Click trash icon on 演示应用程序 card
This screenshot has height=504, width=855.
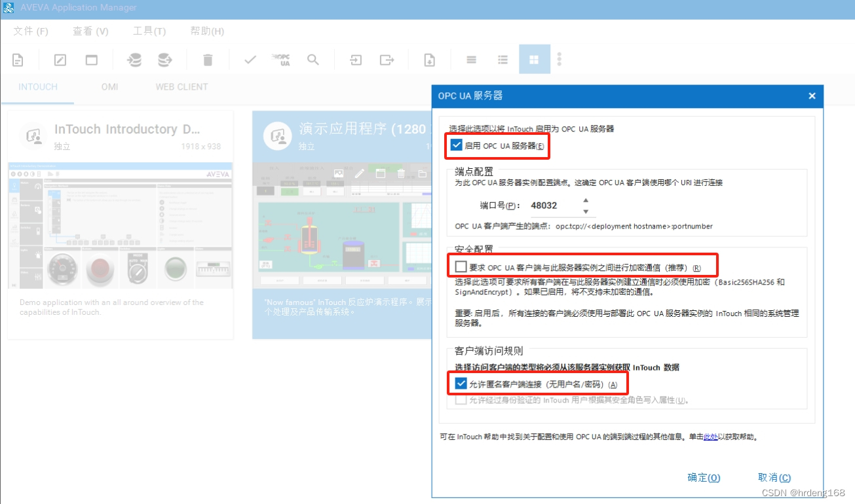coord(401,173)
